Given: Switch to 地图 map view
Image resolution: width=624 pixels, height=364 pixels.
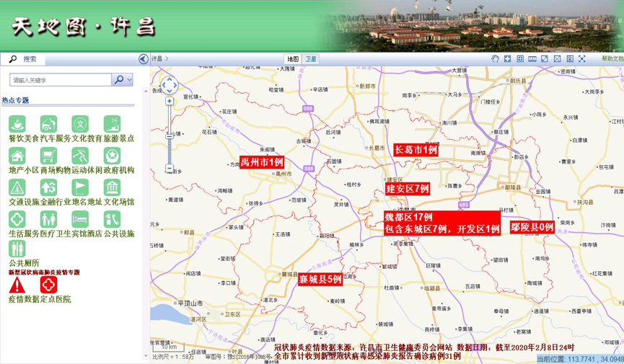Looking at the screenshot, I should [x=293, y=59].
